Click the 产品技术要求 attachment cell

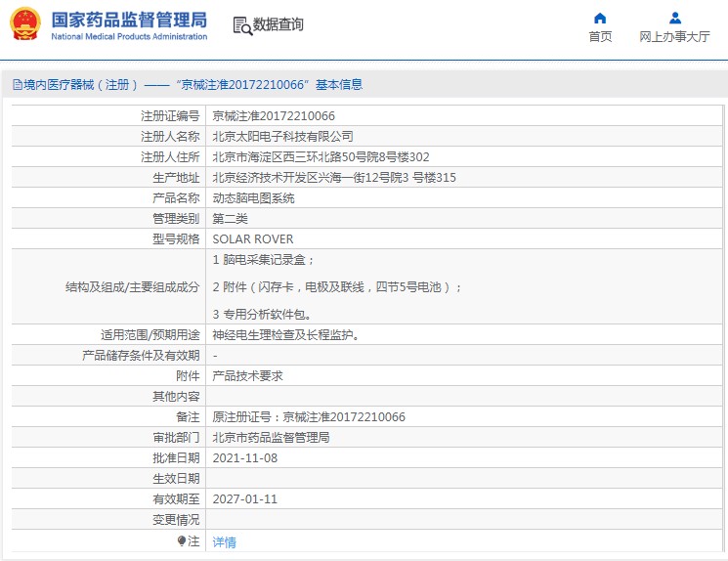(248, 376)
